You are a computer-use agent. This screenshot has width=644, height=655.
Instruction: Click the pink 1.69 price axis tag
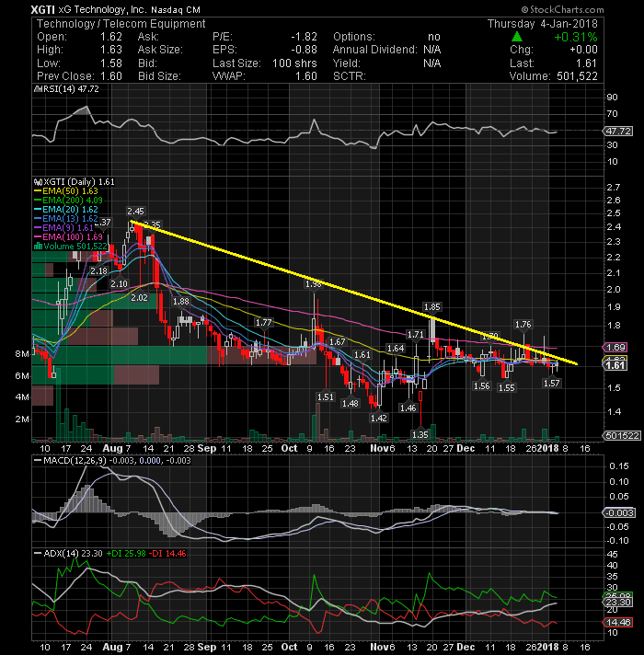click(615, 348)
